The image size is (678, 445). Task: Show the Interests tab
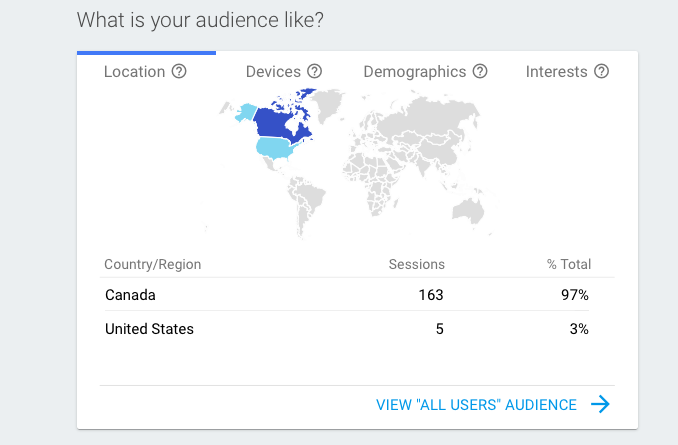click(x=556, y=72)
